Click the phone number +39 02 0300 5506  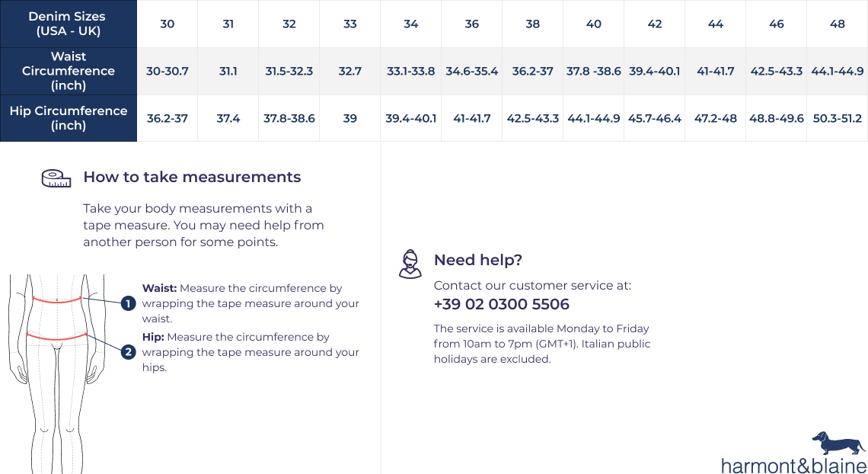(502, 304)
